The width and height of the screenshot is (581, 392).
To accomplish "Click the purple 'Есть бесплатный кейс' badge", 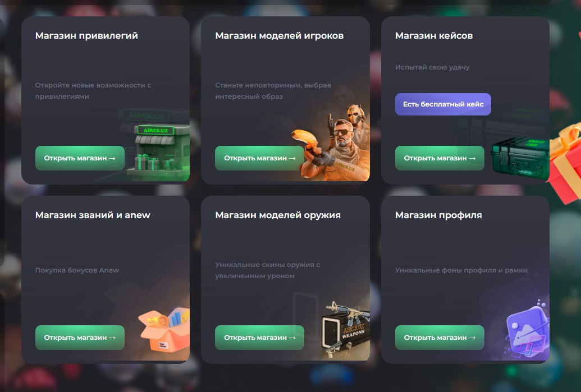I will coord(443,104).
